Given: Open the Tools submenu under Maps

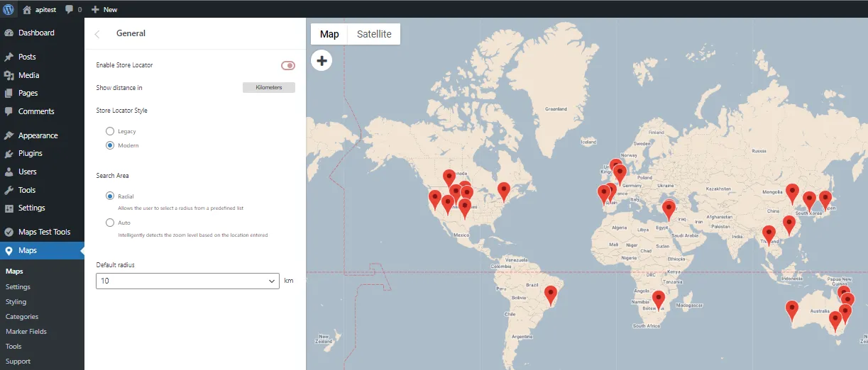Looking at the screenshot, I should [13, 347].
